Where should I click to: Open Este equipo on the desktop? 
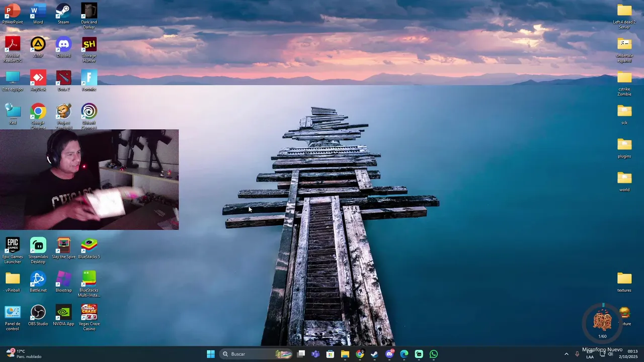click(x=13, y=81)
